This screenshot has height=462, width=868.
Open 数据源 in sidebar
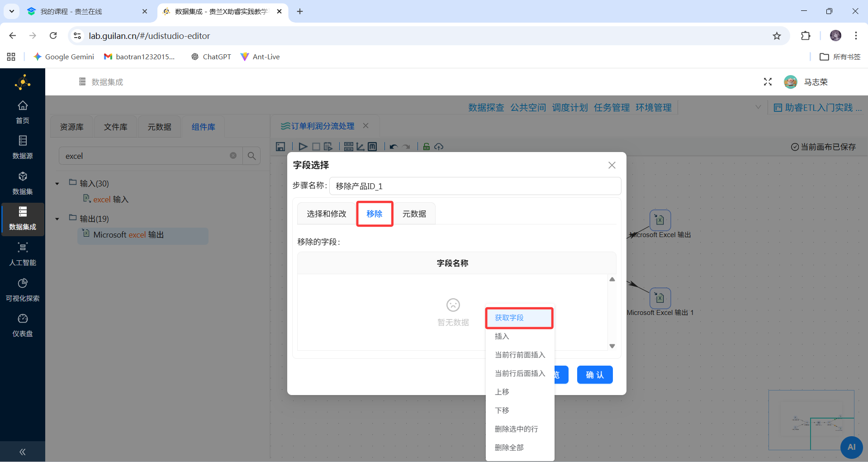[23, 147]
